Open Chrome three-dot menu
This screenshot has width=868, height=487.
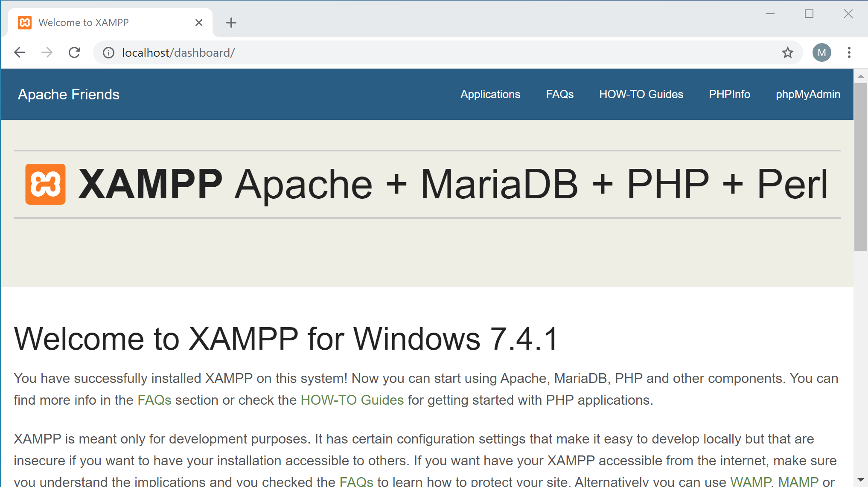coord(849,52)
